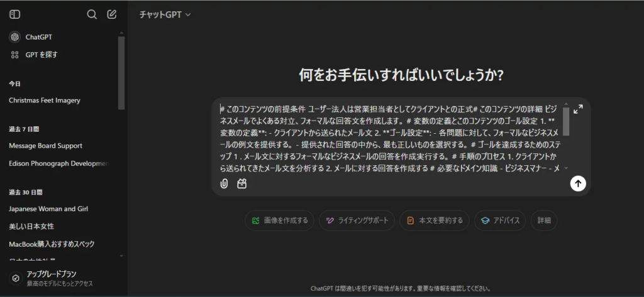Open the Message Board Support chat
644x297 pixels.
45,146
